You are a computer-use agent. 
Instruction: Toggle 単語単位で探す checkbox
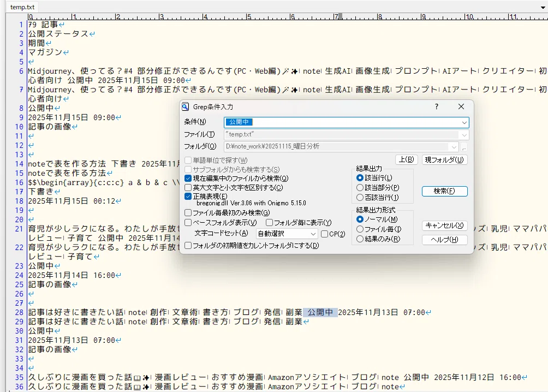[188, 160]
